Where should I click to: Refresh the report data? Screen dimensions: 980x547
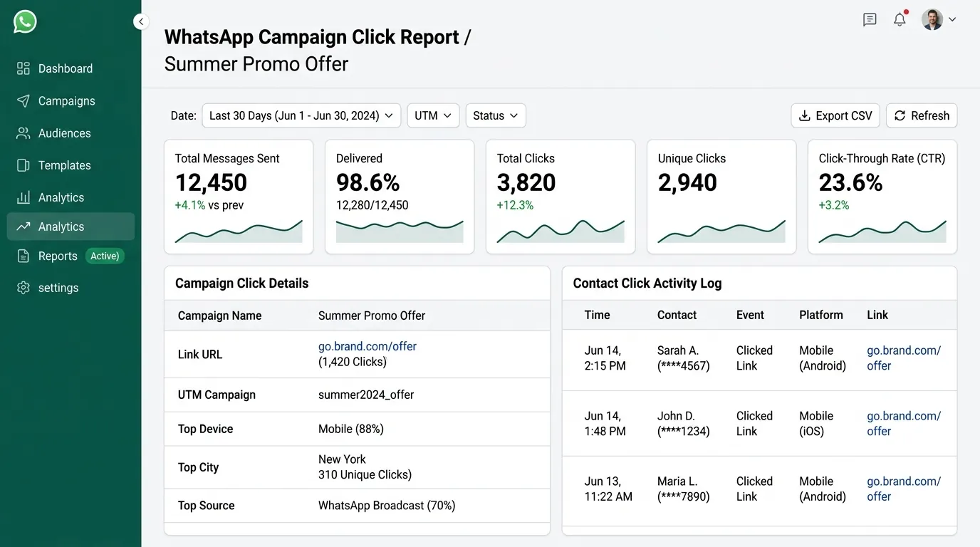922,115
